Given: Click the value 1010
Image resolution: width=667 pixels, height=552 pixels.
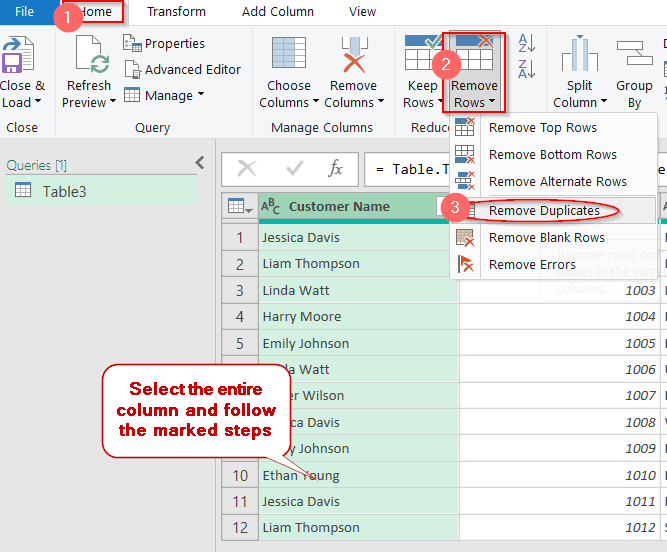Looking at the screenshot, I should pos(640,475).
